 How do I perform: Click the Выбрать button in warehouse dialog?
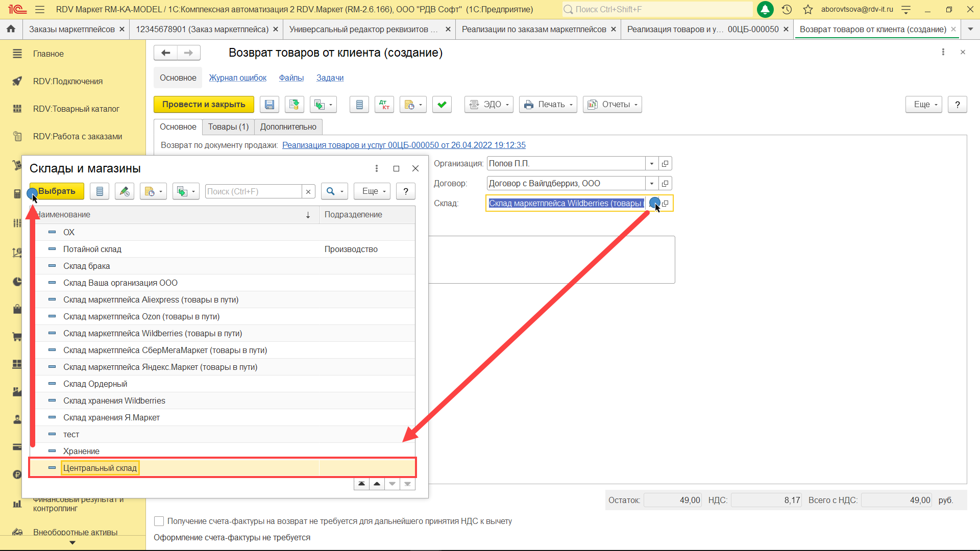(x=57, y=191)
